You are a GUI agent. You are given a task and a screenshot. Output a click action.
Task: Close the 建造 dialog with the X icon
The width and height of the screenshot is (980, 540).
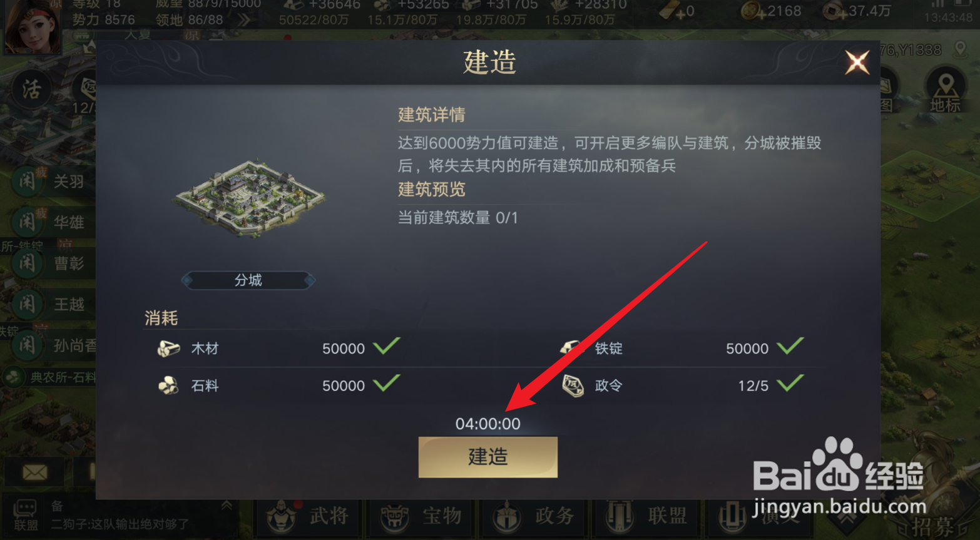tap(857, 62)
